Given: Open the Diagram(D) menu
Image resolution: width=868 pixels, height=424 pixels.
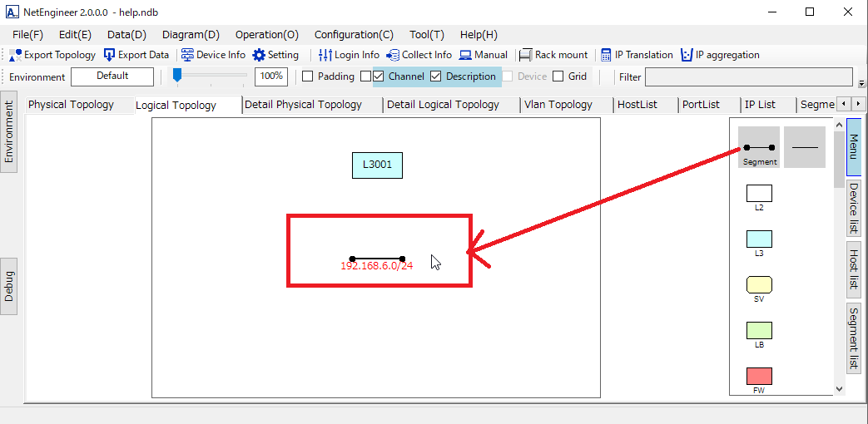Looking at the screenshot, I should click(x=191, y=35).
